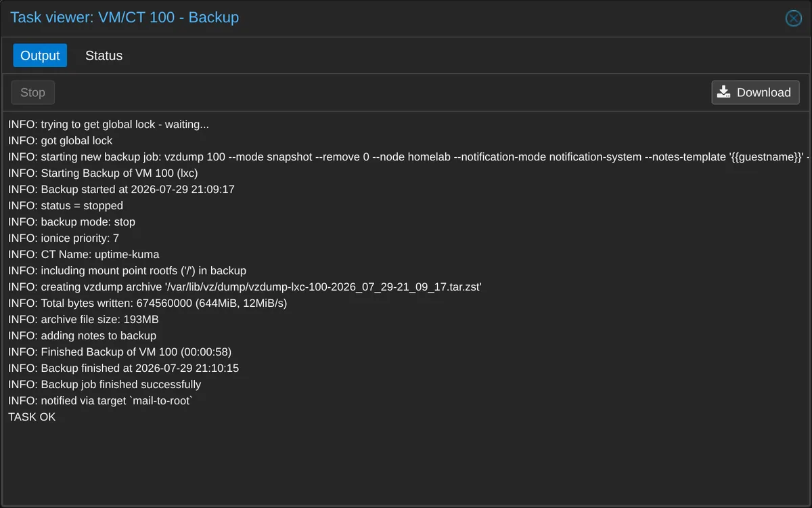Select 'Finished Backup of VM 100 (00:00:58)' line
This screenshot has height=508, width=812.
coord(120,352)
